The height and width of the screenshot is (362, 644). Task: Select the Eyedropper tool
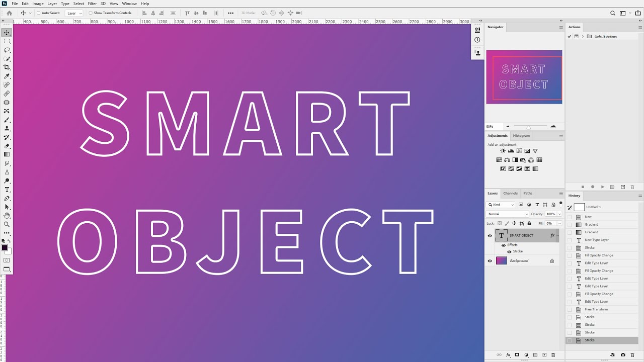7,76
